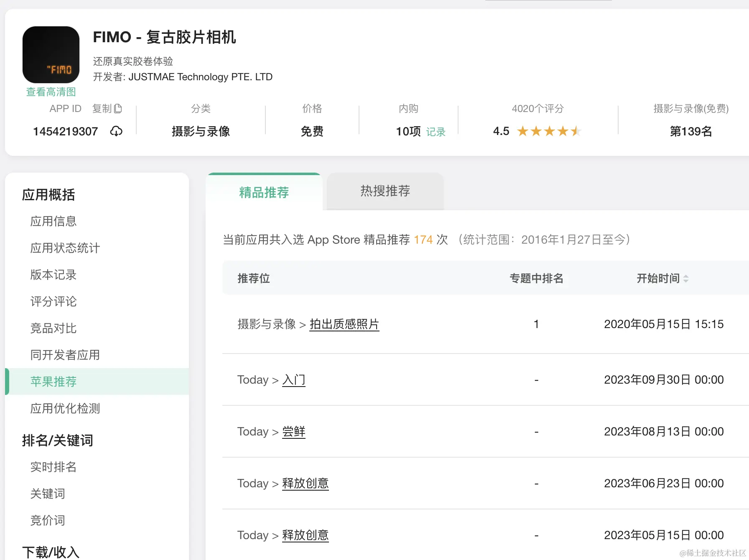This screenshot has width=749, height=560.
Task: Click the 应用概括 section heading
Action: click(x=48, y=195)
